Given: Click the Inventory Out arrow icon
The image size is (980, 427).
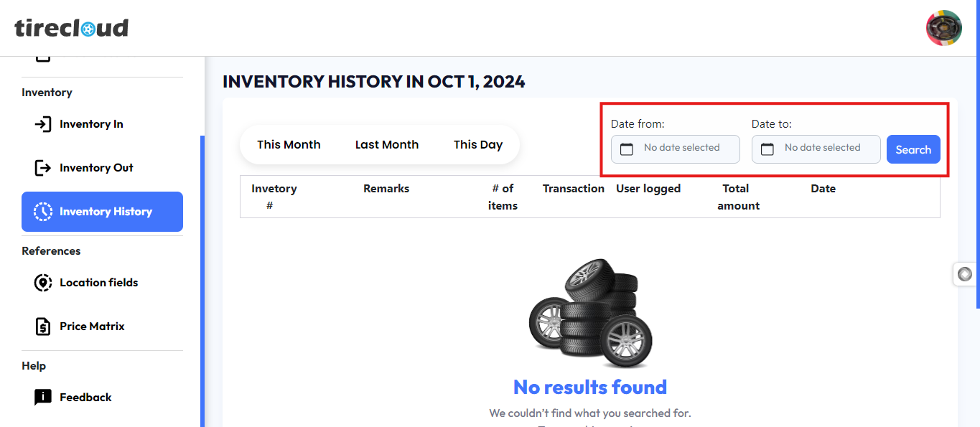Looking at the screenshot, I should (x=43, y=168).
